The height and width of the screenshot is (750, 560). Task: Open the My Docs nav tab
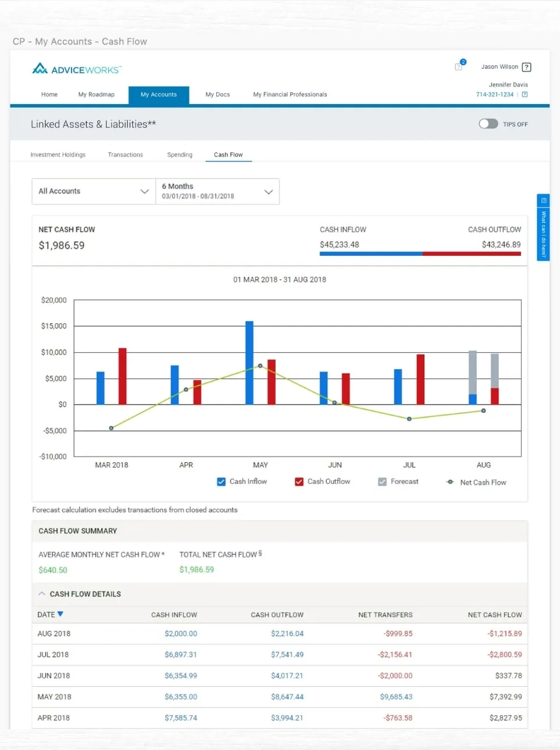click(217, 94)
